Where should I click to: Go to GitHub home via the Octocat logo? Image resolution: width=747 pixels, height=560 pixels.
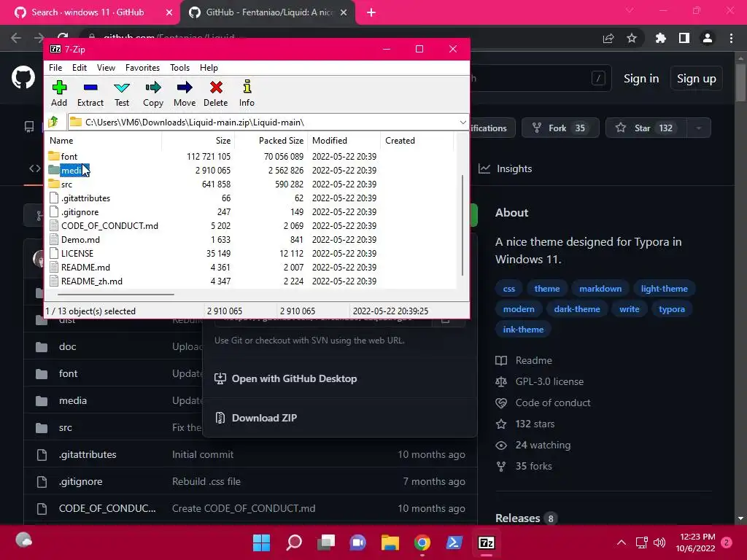pos(23,77)
